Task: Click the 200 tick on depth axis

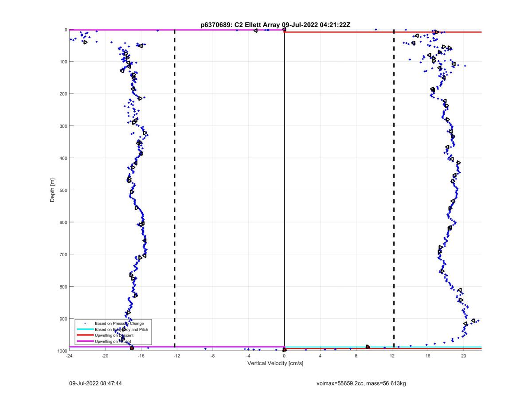Action: 63,94
